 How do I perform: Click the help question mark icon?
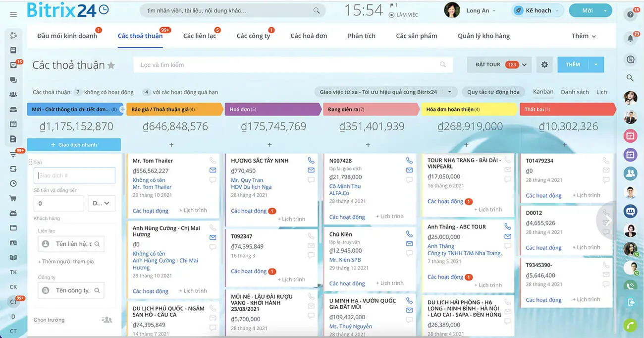[630, 14]
